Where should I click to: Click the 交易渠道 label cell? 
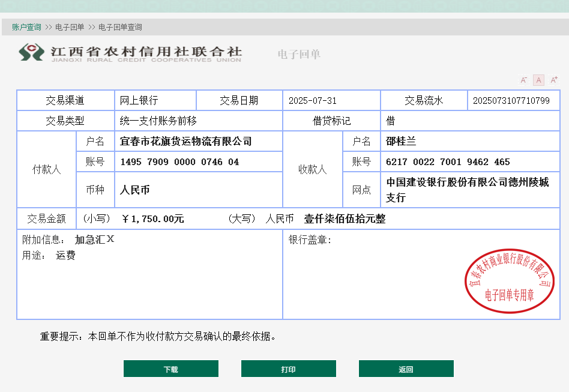pos(65,100)
